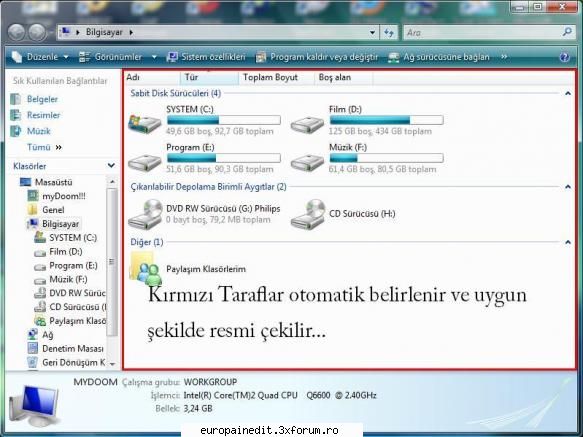This screenshot has height=437, width=583.
Task: Open the Müzik (F:) drive icon
Action: [x=307, y=163]
